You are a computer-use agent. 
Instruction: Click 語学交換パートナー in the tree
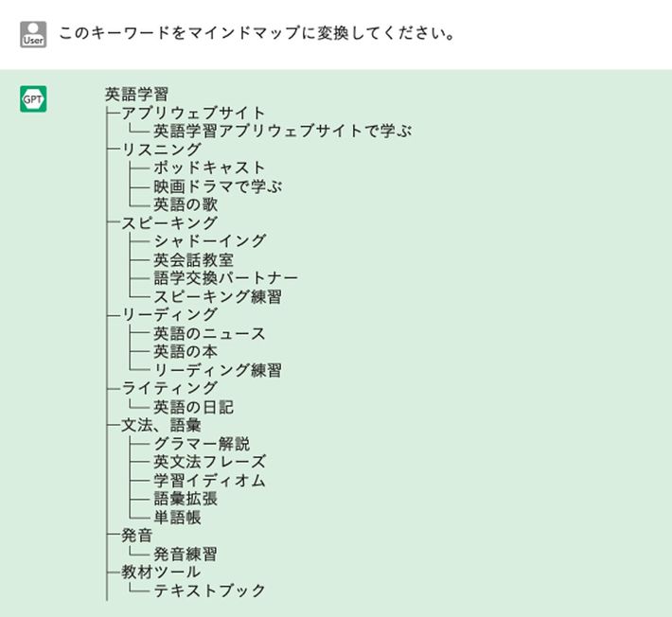point(226,278)
